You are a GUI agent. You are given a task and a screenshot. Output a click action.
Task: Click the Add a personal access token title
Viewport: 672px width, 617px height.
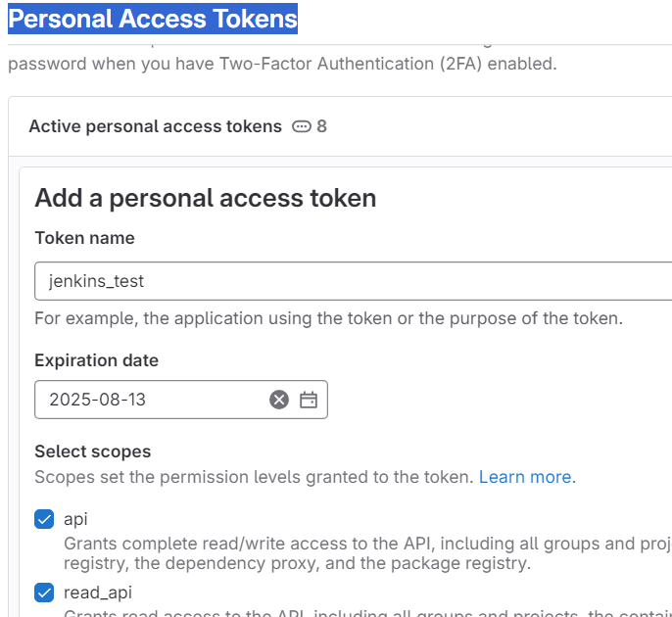coord(206,198)
